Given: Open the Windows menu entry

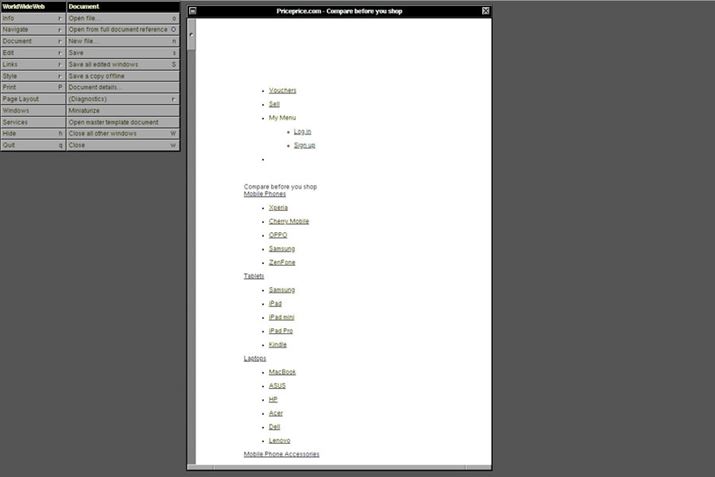Looking at the screenshot, I should 33,110.
